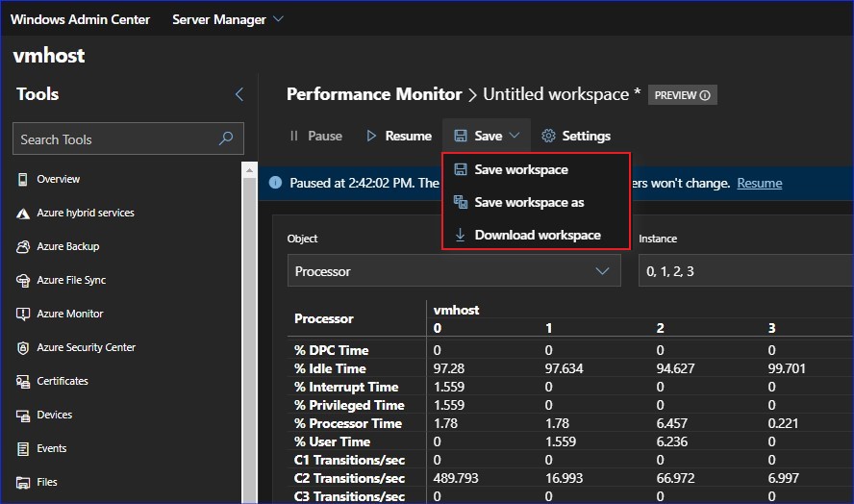Pause the performance monitor
This screenshot has height=504, width=854.
(316, 136)
